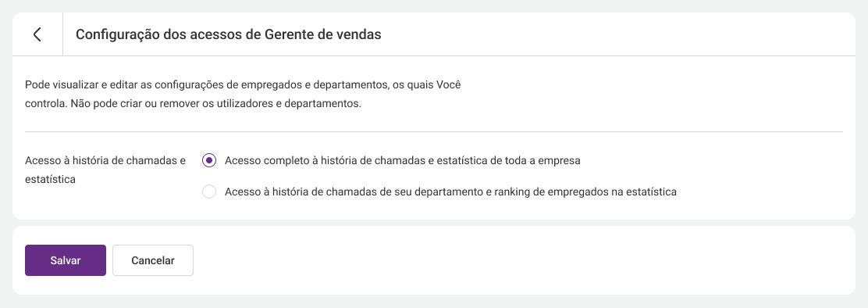Click the word 'estatística' under the field label
Viewport: 868px width, 308px height.
(x=51, y=180)
